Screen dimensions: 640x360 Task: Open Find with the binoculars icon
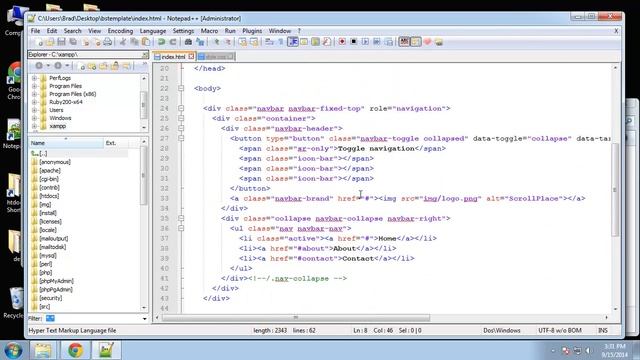(x=188, y=42)
